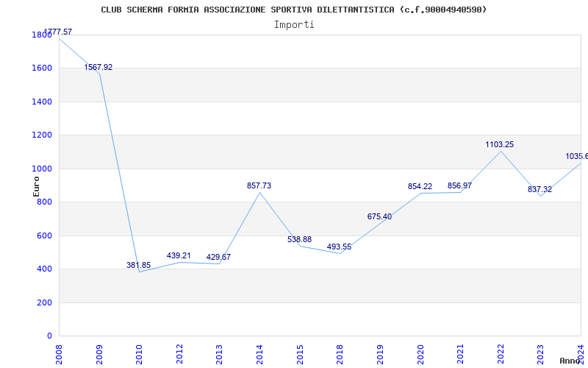The width and height of the screenshot is (588, 368).
Task: Click the Euro axis label
Action: coord(36,186)
